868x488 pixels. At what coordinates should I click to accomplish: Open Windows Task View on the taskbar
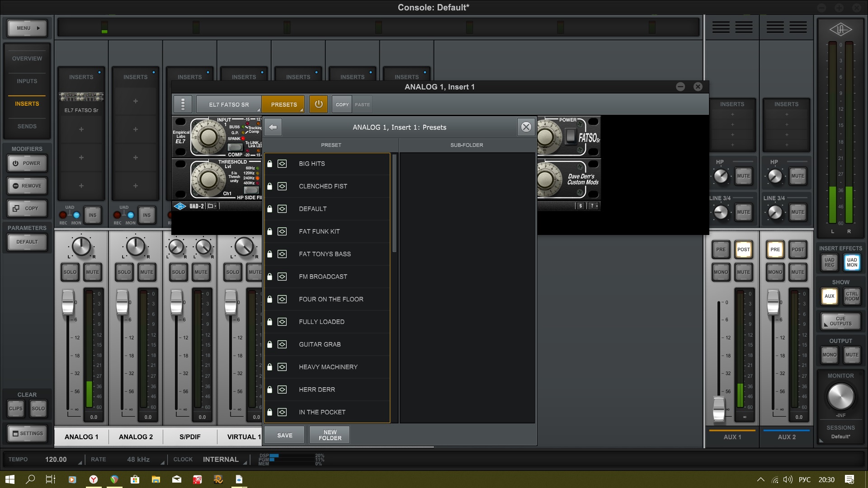coord(51,479)
